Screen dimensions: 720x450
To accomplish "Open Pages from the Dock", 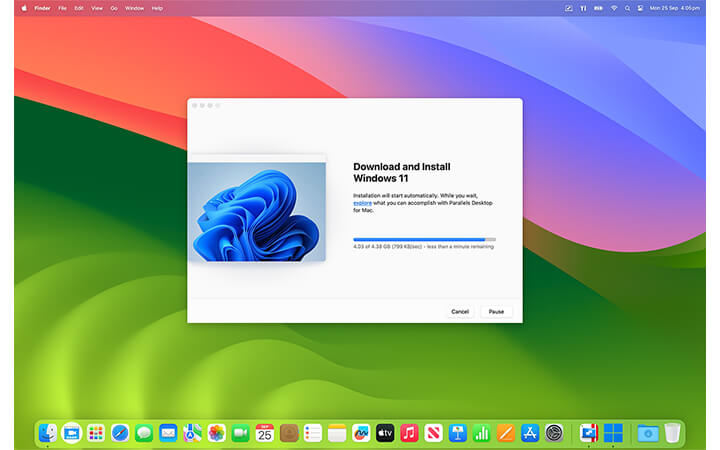I will coord(506,433).
